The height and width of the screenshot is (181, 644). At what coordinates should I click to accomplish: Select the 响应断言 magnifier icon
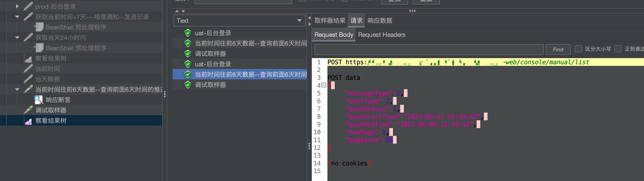tap(38, 100)
